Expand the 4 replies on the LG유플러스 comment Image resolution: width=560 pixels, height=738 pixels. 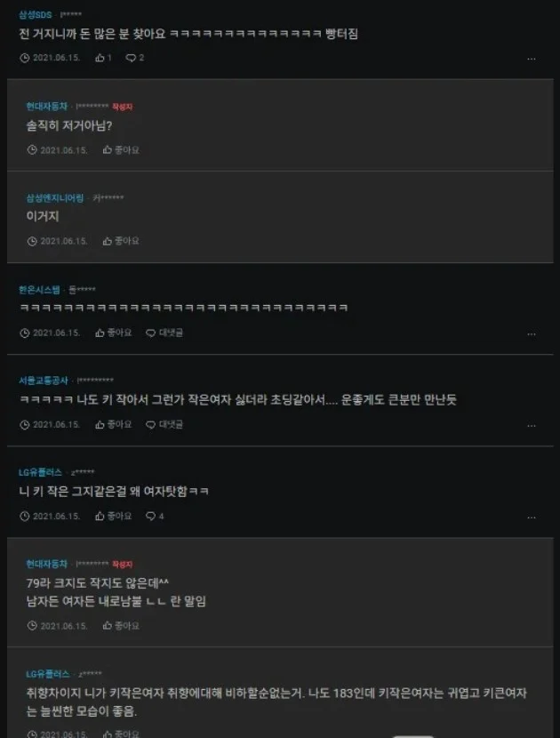pos(155,517)
